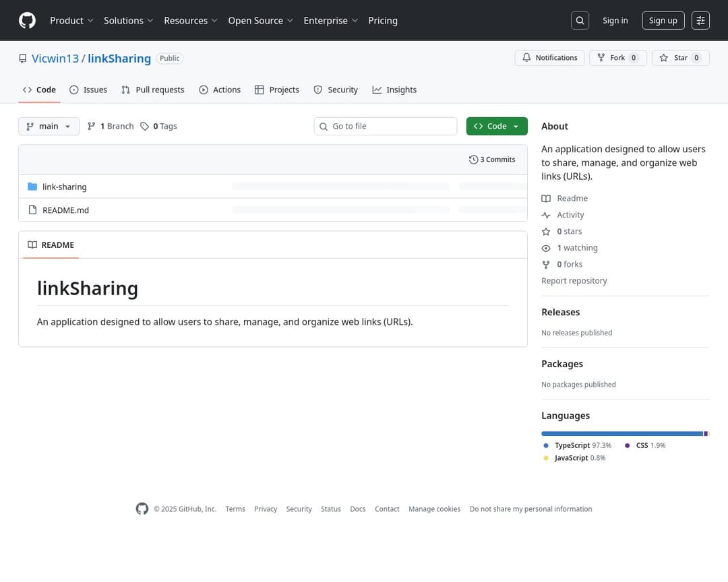Toggle watching via the watch count
The height and width of the screenshot is (582, 728).
pyautogui.click(x=577, y=247)
